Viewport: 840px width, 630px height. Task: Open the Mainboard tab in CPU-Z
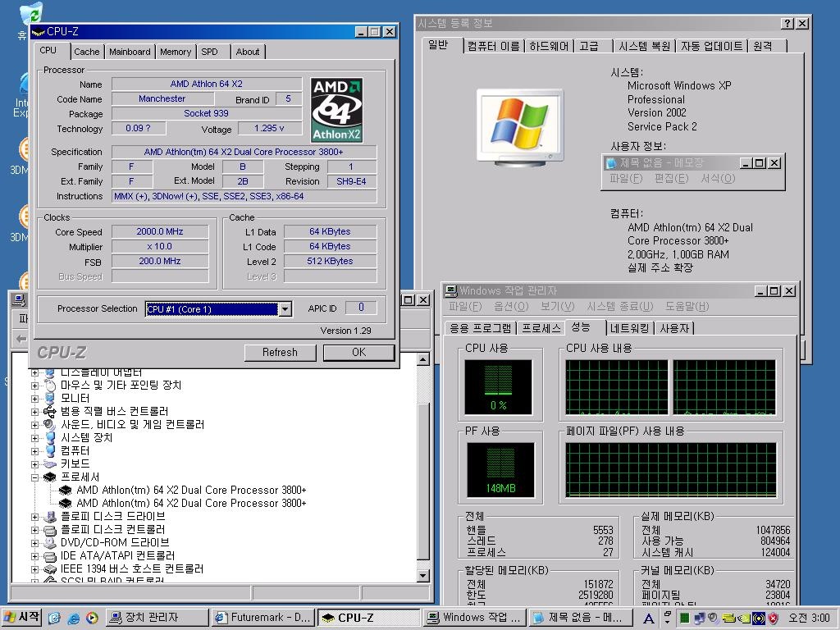point(130,52)
